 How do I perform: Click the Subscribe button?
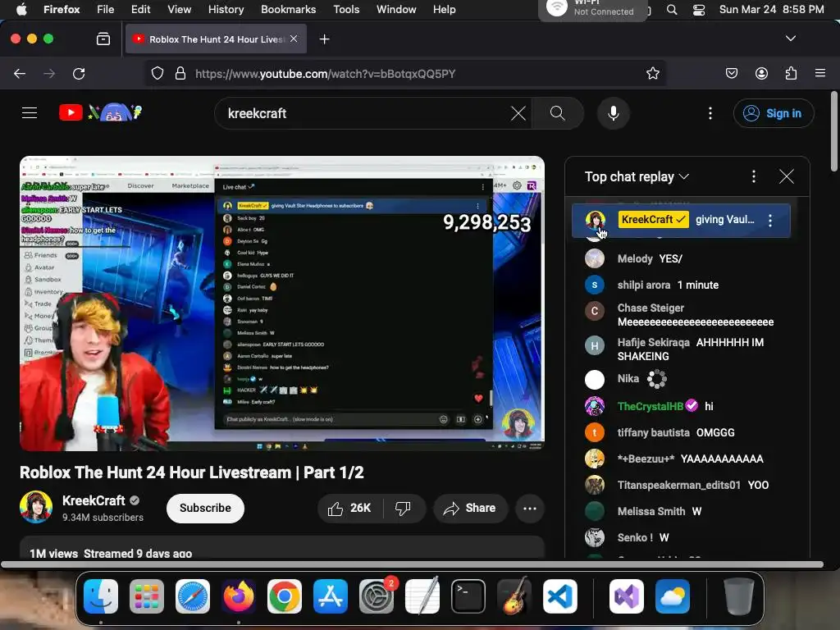pos(205,509)
